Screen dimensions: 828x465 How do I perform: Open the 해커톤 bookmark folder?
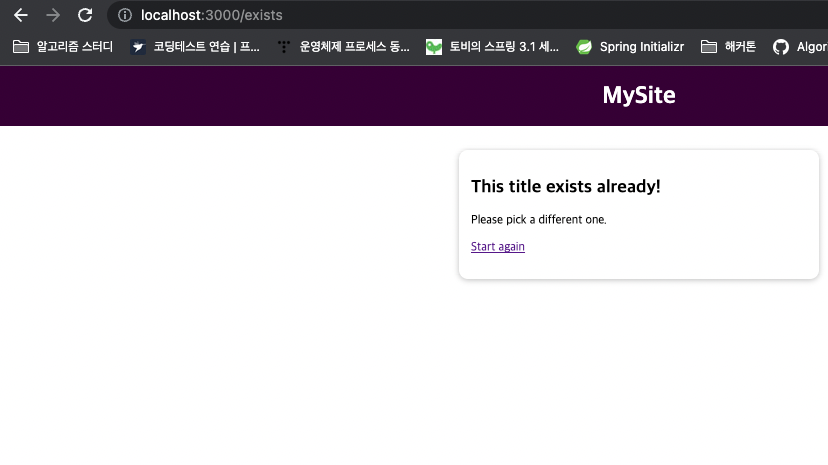pyautogui.click(x=728, y=47)
